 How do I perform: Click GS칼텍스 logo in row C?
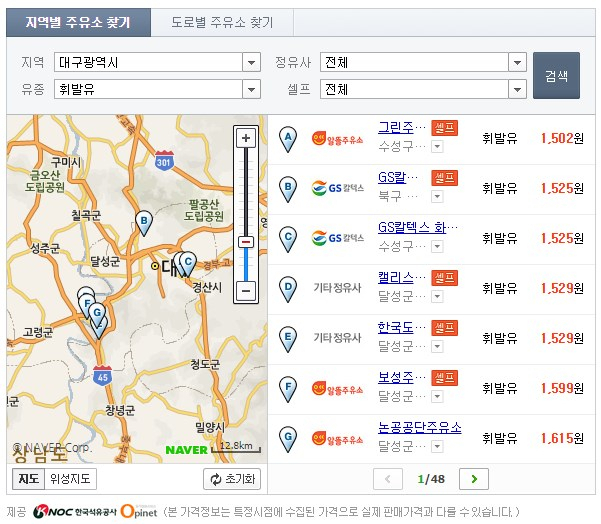coord(337,238)
